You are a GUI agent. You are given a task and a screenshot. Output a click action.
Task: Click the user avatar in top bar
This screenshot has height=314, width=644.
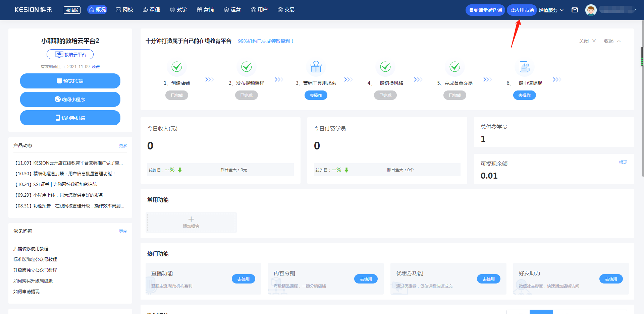591,10
